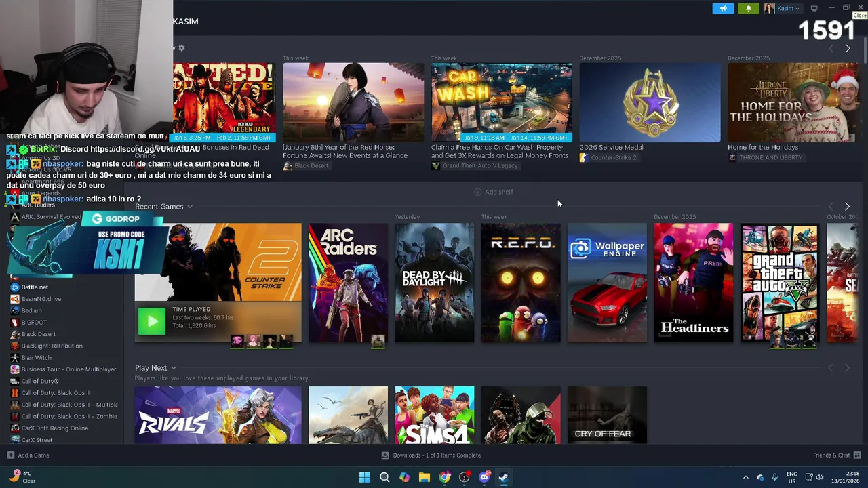Hit the green Play button for Counter-Strike 2
The height and width of the screenshot is (488, 868).
point(152,321)
